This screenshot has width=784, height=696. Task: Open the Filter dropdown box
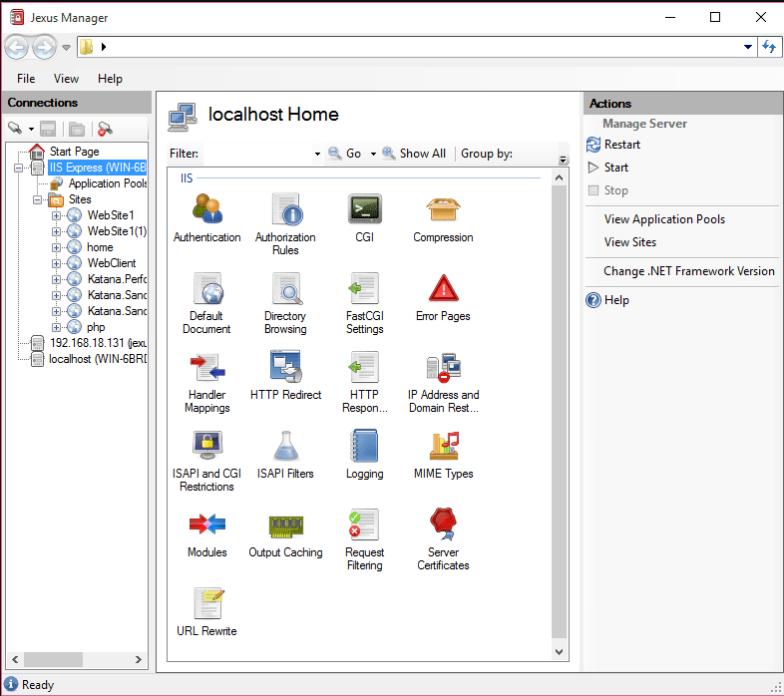click(x=316, y=154)
